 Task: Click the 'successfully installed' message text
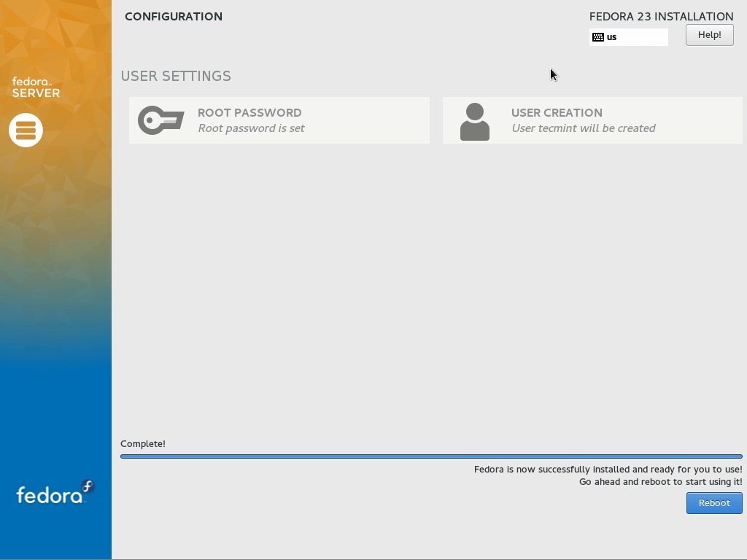pyautogui.click(x=608, y=470)
